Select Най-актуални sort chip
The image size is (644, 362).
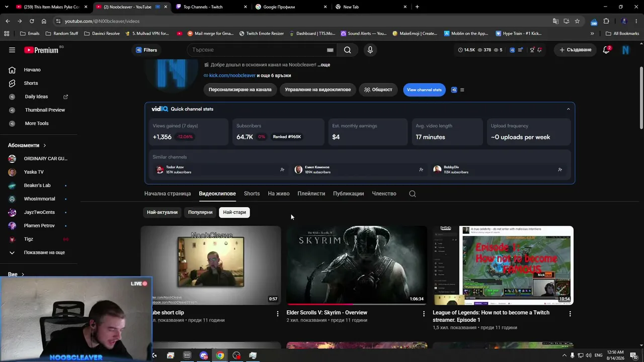(x=162, y=212)
